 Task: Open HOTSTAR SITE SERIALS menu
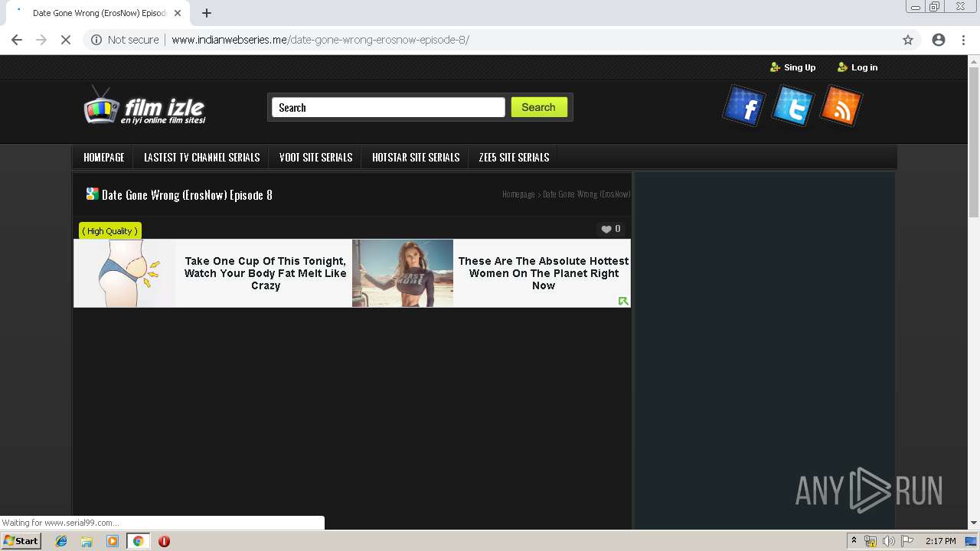point(416,158)
